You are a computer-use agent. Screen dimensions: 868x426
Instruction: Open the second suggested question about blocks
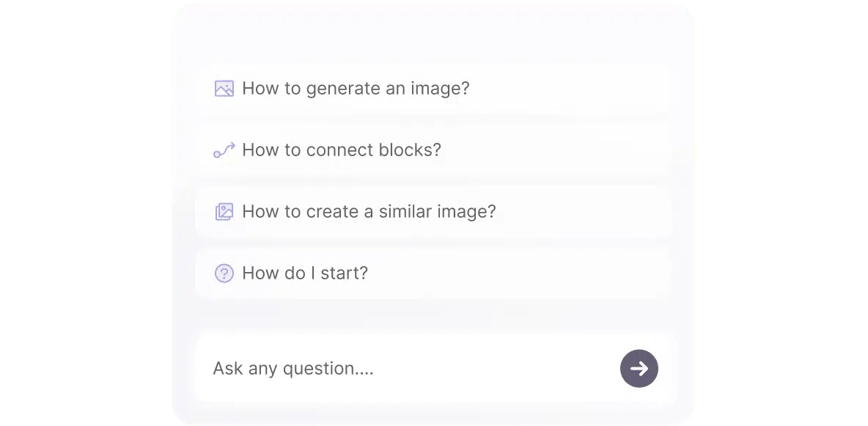[433, 150]
